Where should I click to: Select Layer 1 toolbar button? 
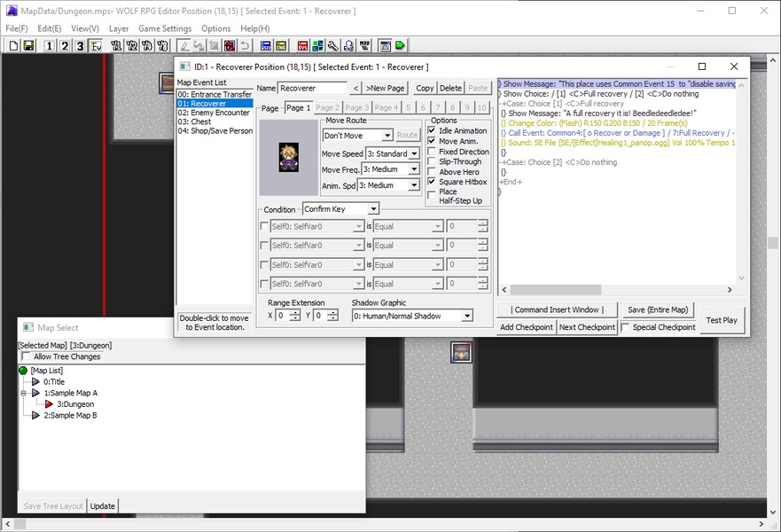50,45
